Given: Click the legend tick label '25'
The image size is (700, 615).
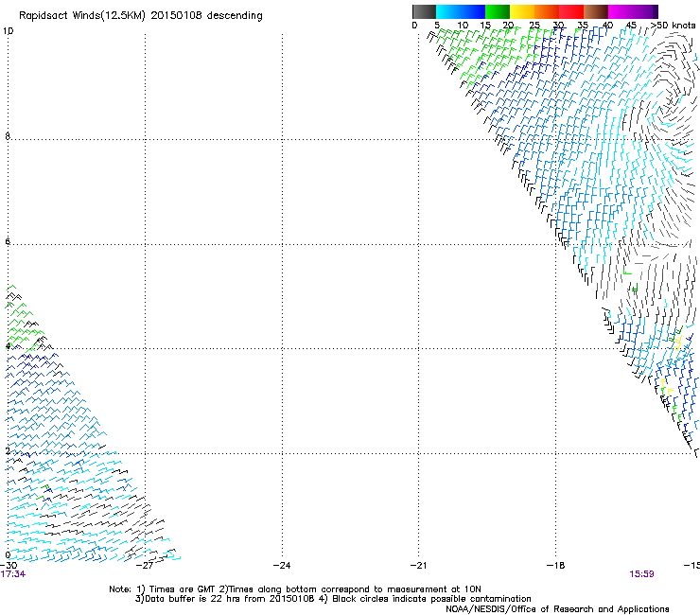Looking at the screenshot, I should [534, 25].
